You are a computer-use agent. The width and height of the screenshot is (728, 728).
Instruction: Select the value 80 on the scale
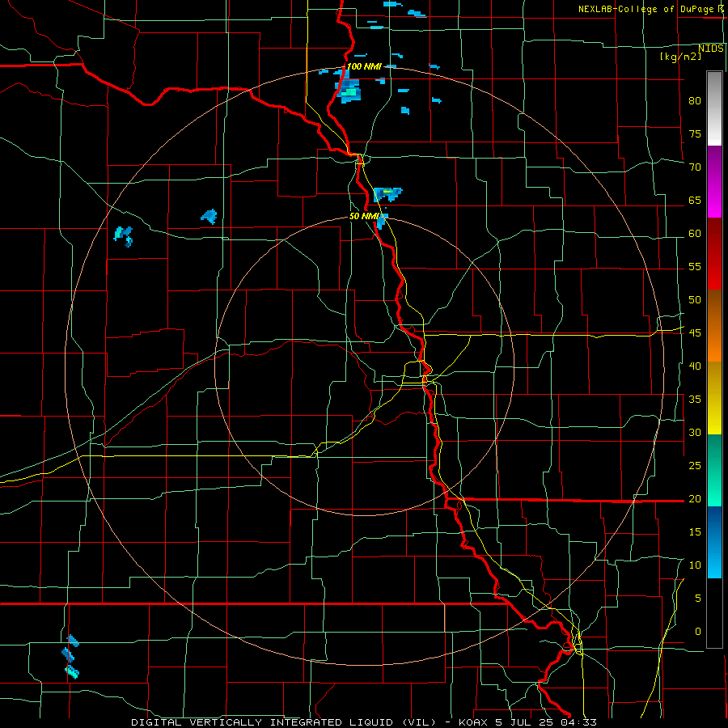pos(695,101)
